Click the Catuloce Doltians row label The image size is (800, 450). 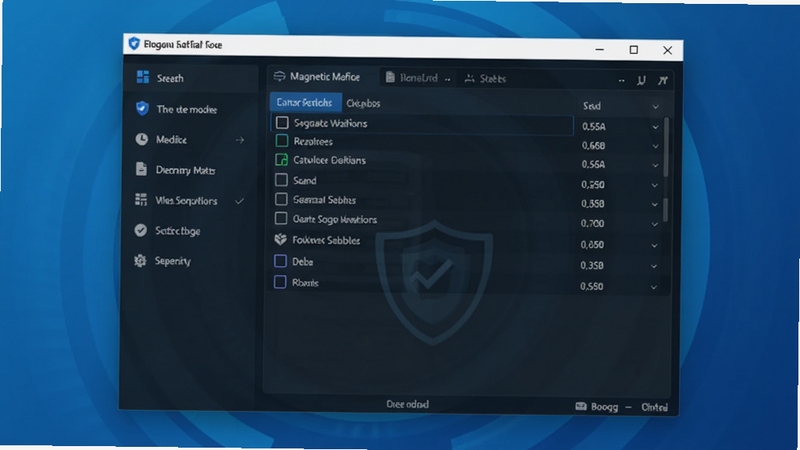tap(330, 160)
